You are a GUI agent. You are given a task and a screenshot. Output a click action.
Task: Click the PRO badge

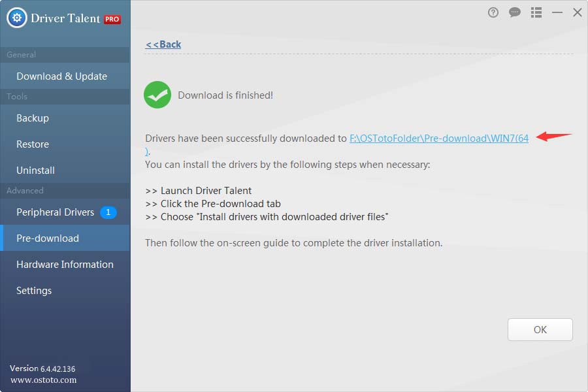112,19
